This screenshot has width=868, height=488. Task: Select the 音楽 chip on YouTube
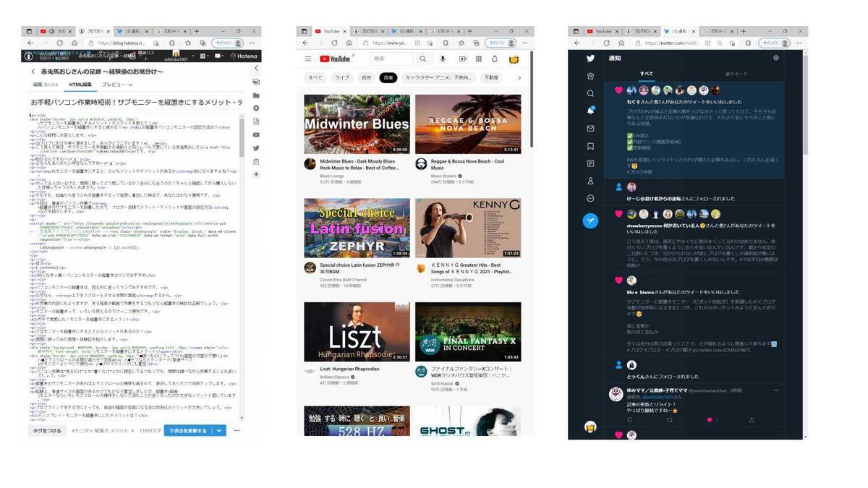coord(388,77)
